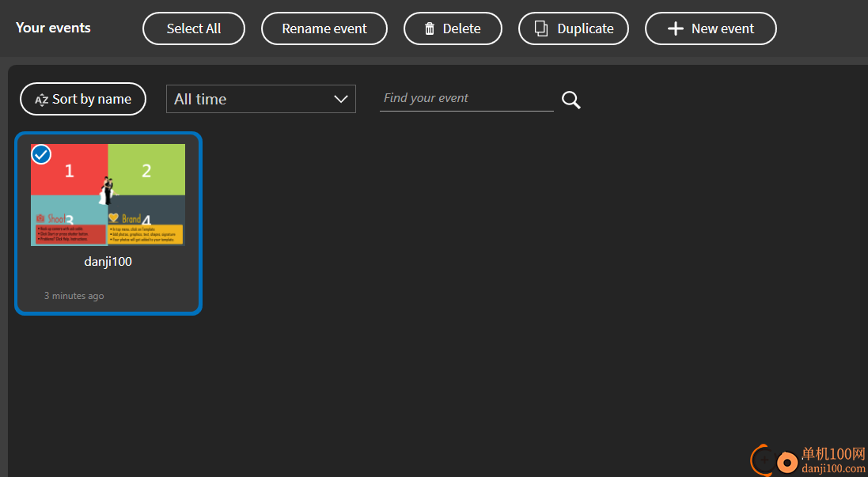The width and height of the screenshot is (868, 477).
Task: Open the danji100 event thumbnail
Action: pos(108,195)
